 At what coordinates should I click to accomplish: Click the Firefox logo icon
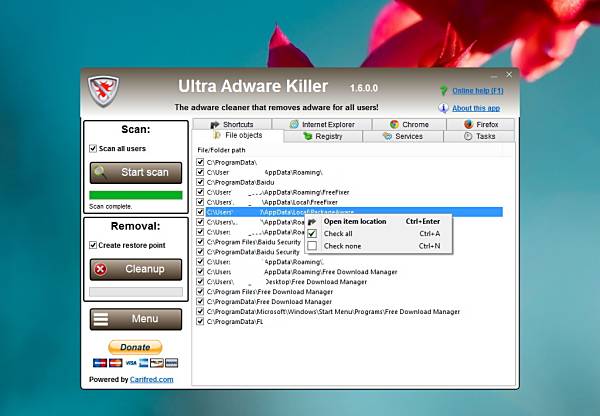pos(468,124)
